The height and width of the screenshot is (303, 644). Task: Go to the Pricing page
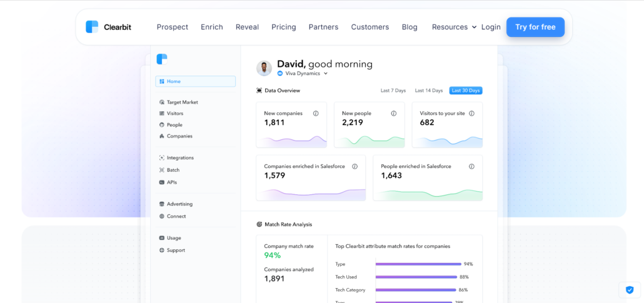284,27
